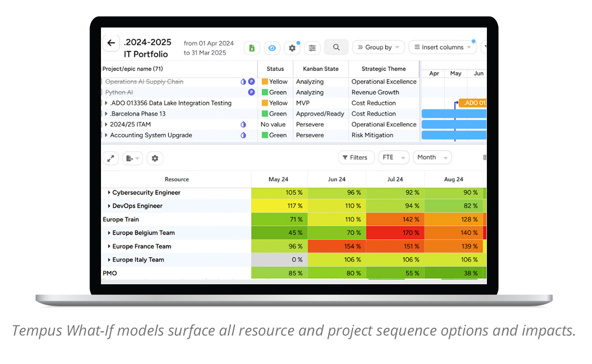Open the resource panel settings gear

[155, 157]
